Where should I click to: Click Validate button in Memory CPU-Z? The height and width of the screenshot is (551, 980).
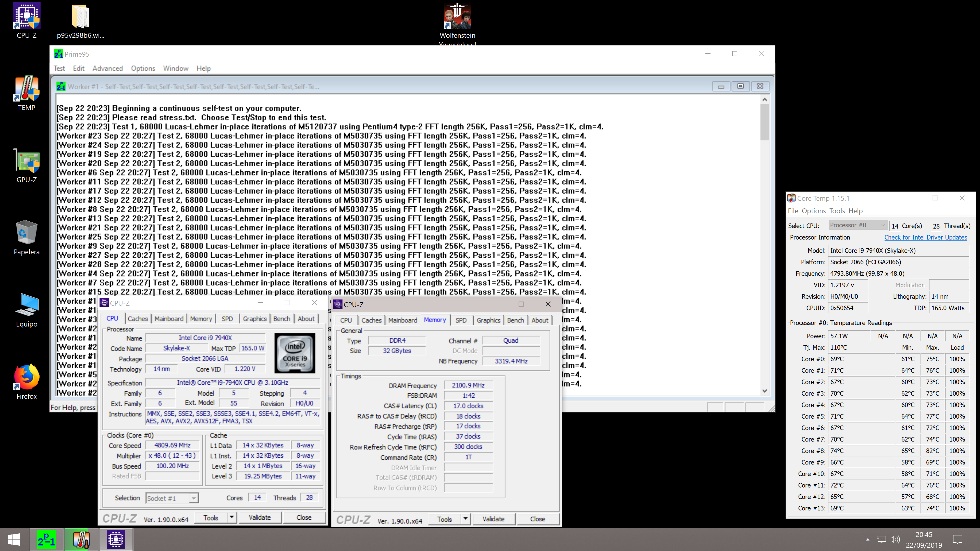point(493,519)
